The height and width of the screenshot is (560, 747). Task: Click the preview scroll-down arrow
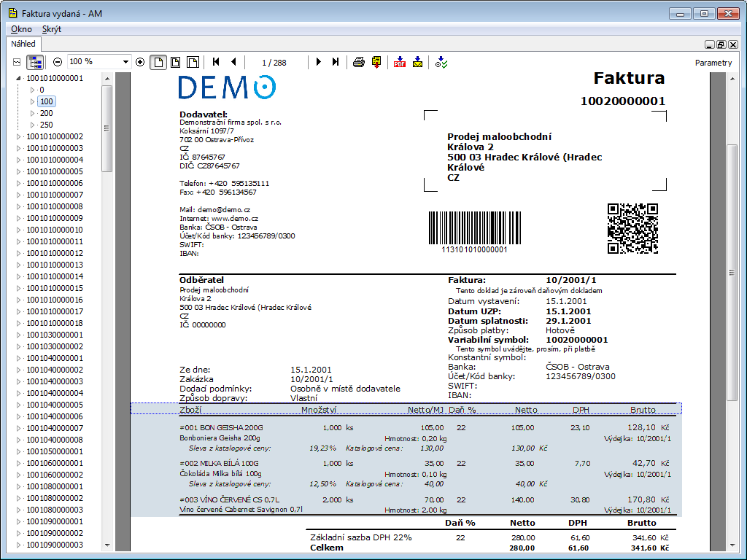[732, 545]
